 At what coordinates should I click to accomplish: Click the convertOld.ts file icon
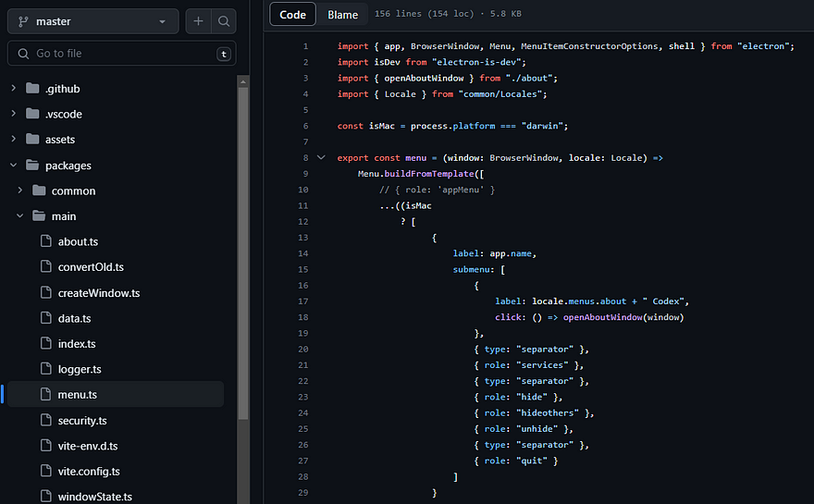tap(46, 267)
